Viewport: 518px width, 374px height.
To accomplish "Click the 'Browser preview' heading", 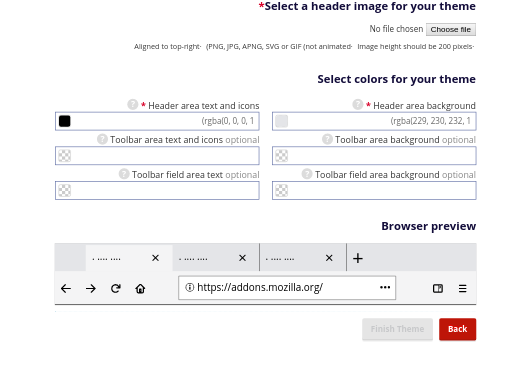I will 429,226.
